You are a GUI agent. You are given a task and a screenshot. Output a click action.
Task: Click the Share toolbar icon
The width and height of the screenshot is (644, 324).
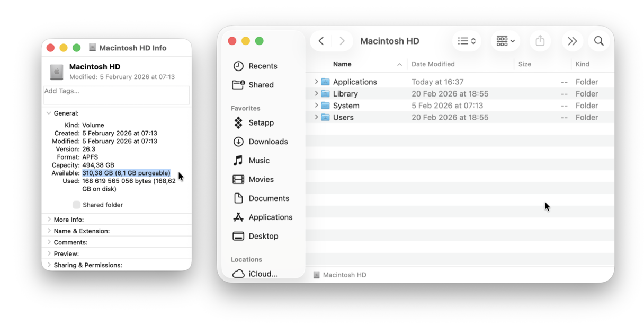pos(540,41)
